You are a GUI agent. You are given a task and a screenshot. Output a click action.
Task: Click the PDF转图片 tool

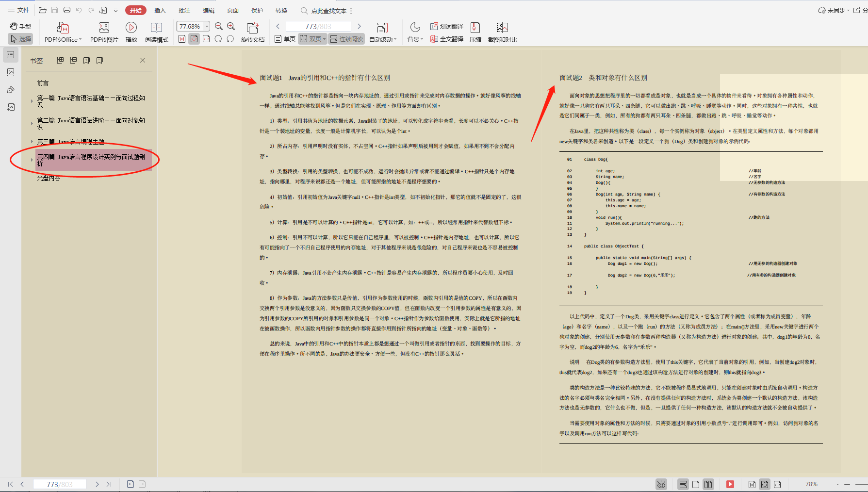coord(104,33)
